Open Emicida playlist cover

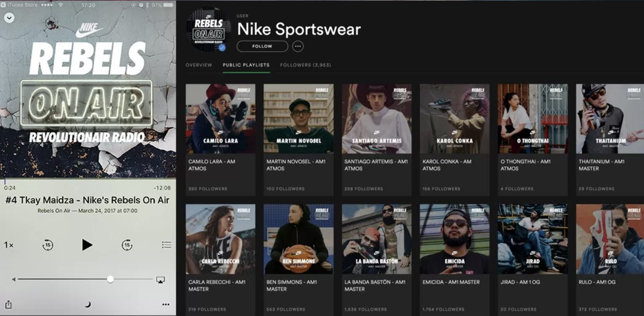pyautogui.click(x=455, y=239)
